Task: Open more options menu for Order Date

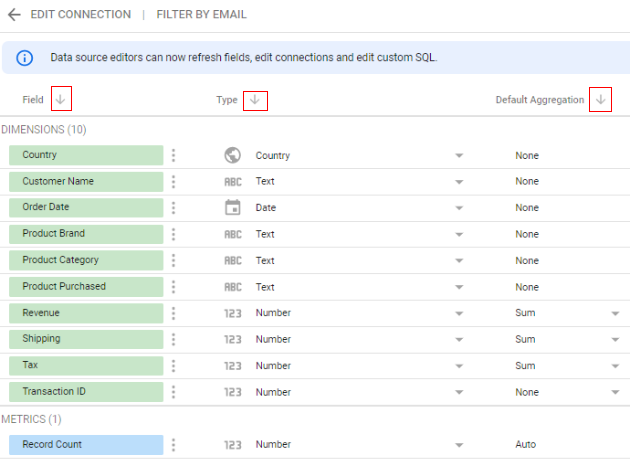Action: pos(174,208)
